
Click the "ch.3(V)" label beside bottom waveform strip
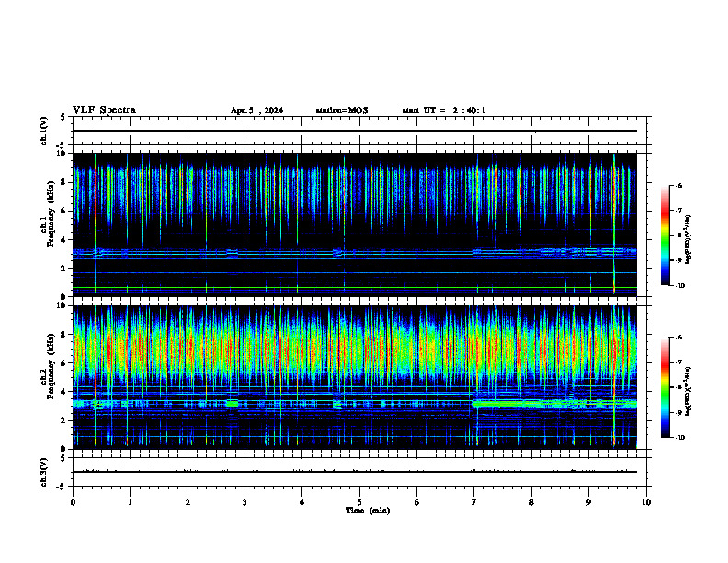[43, 472]
